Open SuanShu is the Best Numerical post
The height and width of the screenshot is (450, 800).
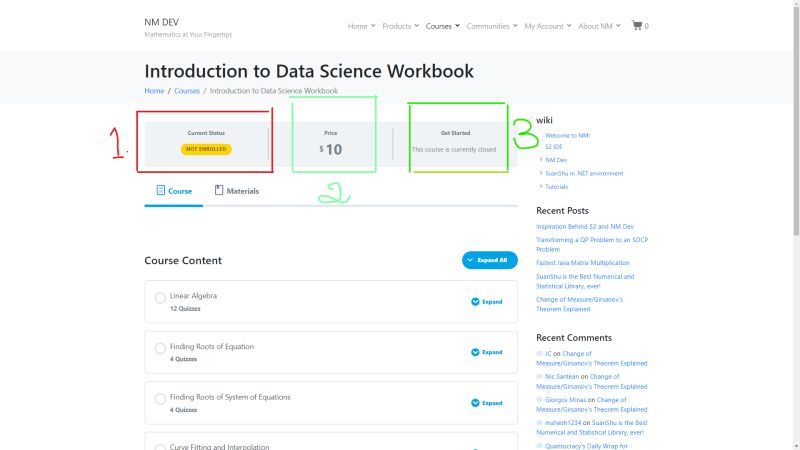(x=585, y=281)
